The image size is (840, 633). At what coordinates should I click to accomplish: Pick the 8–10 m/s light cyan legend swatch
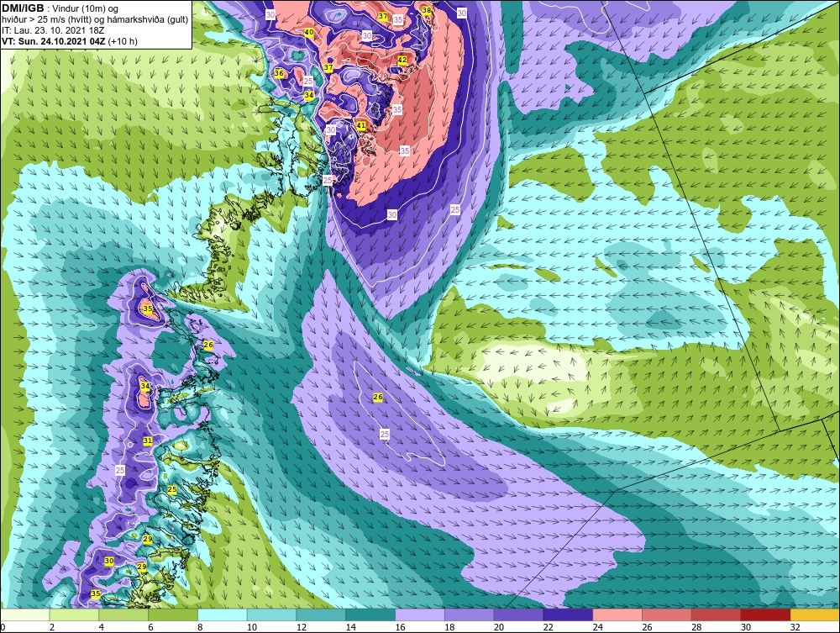(x=223, y=615)
